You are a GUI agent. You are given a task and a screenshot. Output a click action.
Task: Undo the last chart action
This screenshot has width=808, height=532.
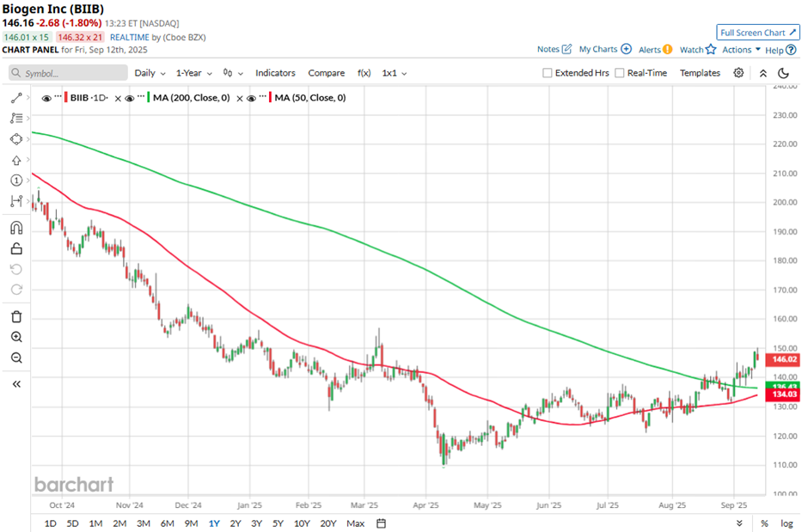[16, 269]
